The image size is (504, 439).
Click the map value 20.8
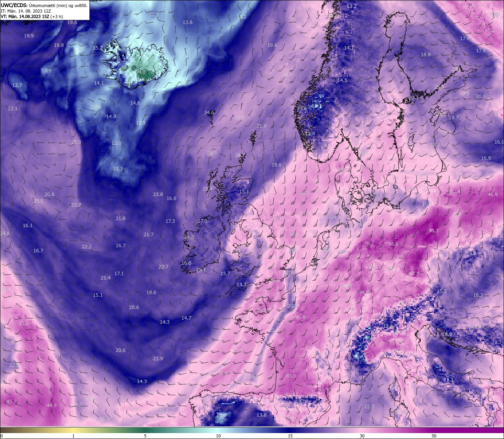click(49, 194)
